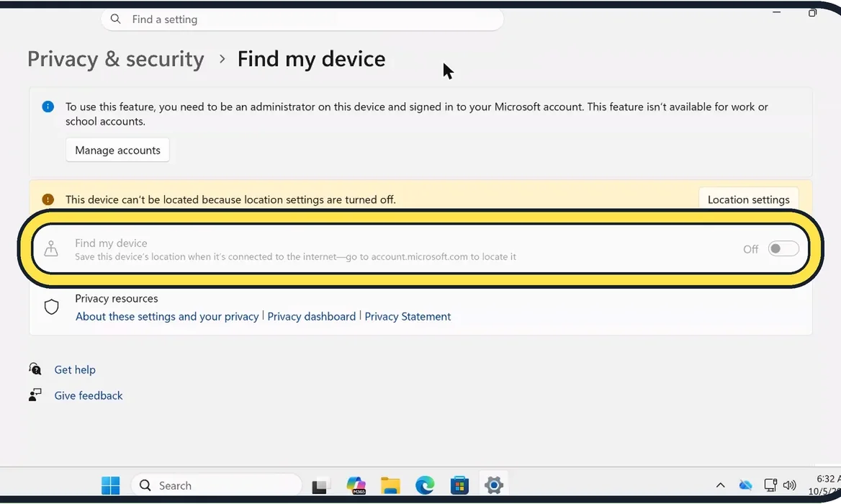Focus the Find a setting search box
841x504 pixels.
pyautogui.click(x=302, y=19)
